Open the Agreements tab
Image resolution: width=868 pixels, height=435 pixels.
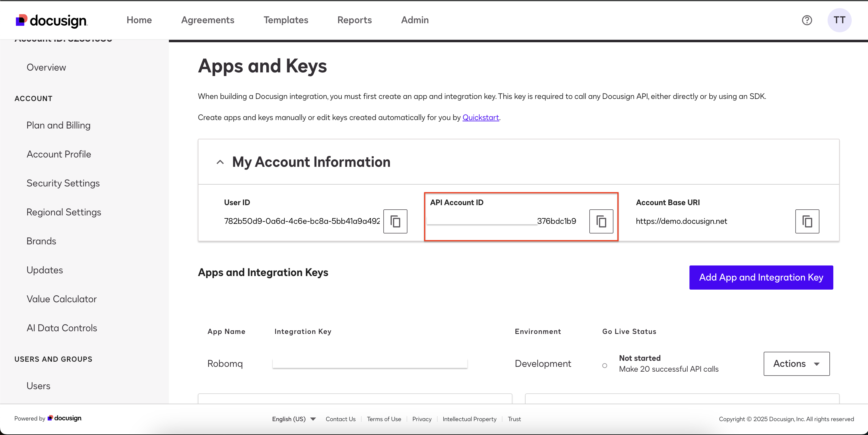coord(207,20)
